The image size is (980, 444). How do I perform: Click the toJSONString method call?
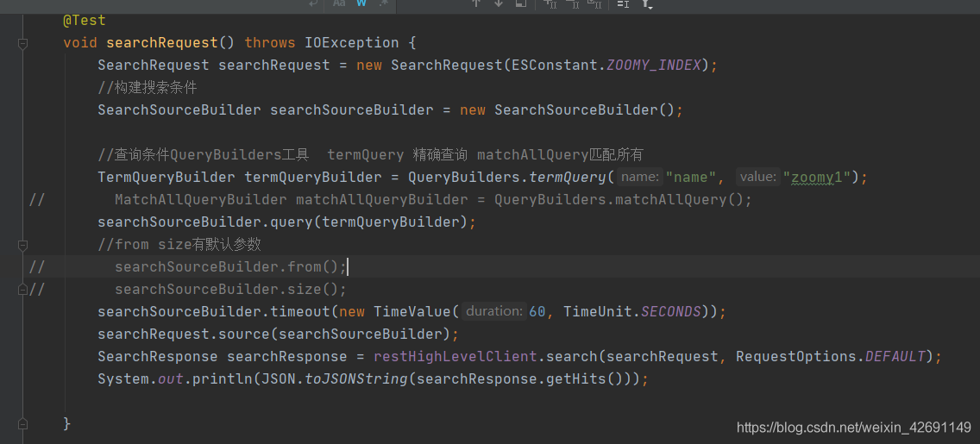coord(355,379)
